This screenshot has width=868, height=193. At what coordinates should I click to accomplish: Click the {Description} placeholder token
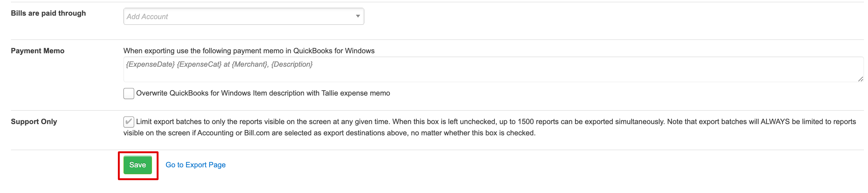tap(292, 64)
